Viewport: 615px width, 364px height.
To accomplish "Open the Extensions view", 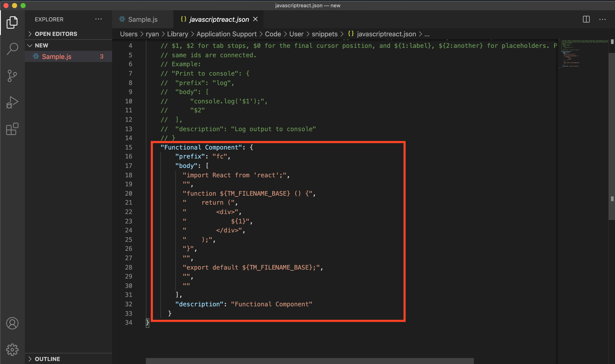I will [x=12, y=129].
